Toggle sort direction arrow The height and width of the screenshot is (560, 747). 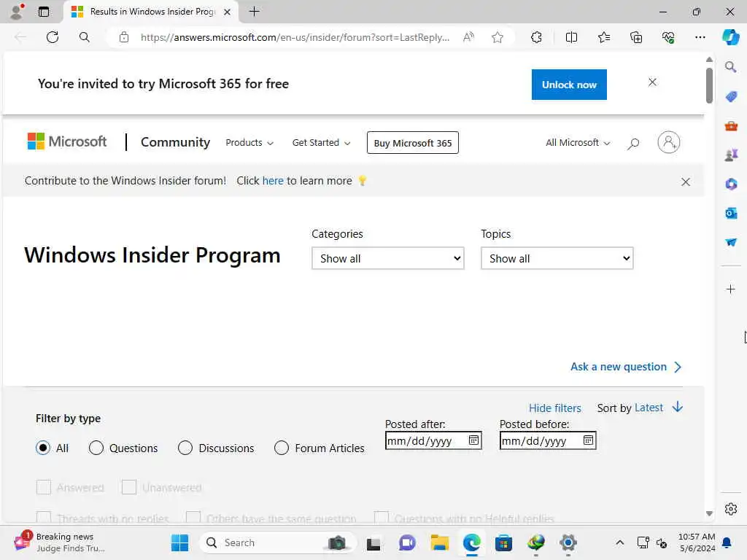(678, 407)
